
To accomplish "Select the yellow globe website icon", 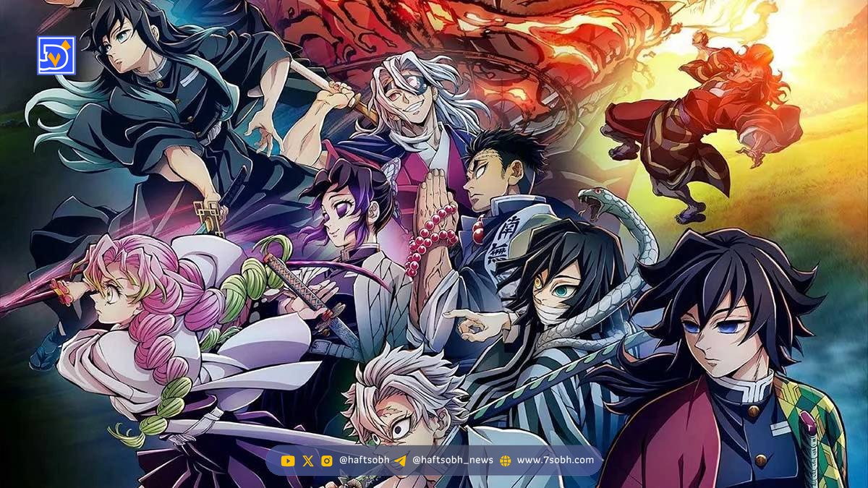I will coord(506,461).
